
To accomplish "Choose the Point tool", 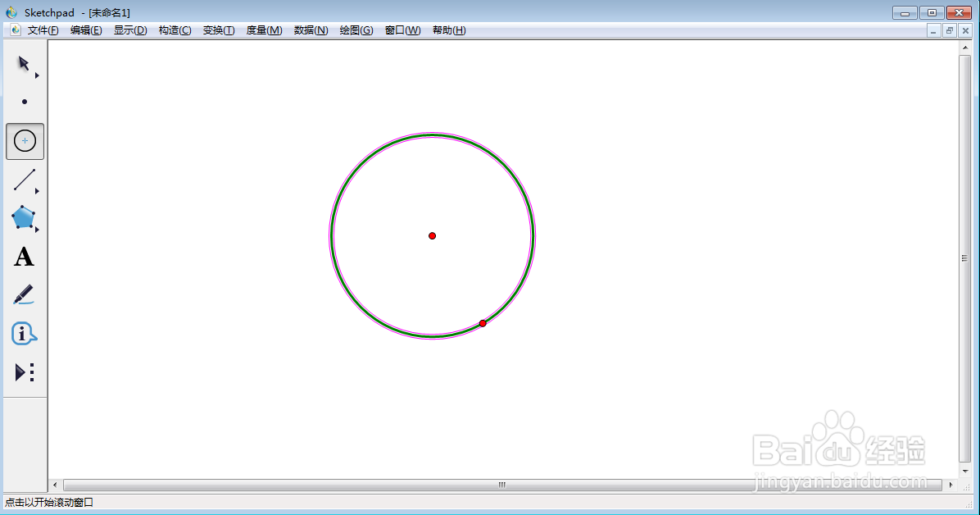I will 25,102.
